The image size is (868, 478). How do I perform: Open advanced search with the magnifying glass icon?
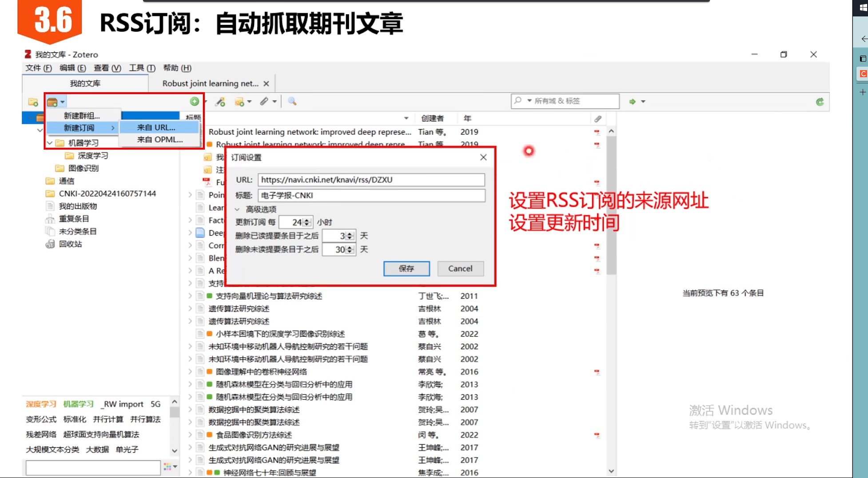(291, 101)
